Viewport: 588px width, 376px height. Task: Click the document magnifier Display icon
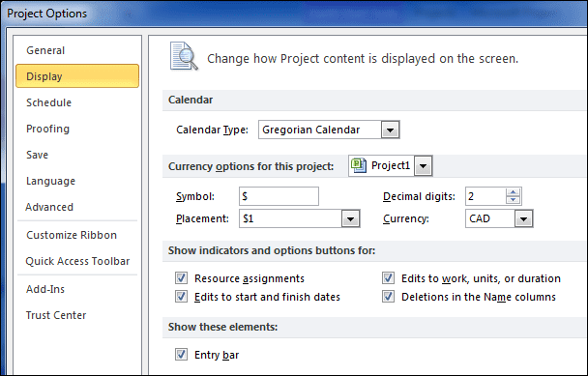(x=184, y=56)
